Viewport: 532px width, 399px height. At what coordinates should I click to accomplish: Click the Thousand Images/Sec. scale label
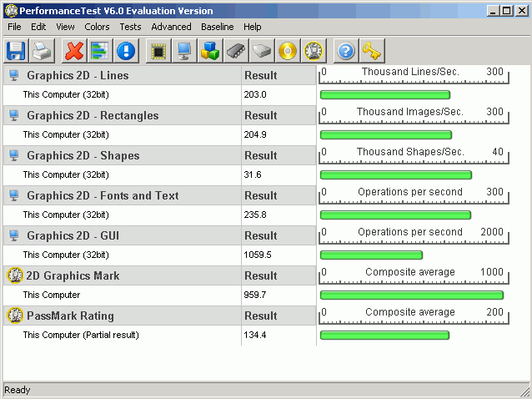point(410,112)
